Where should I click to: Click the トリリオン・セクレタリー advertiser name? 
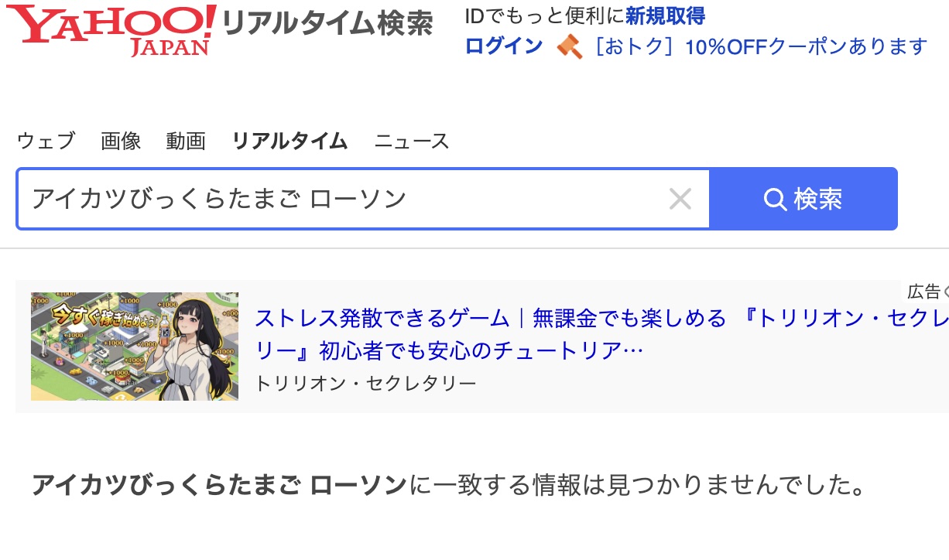pos(365,383)
